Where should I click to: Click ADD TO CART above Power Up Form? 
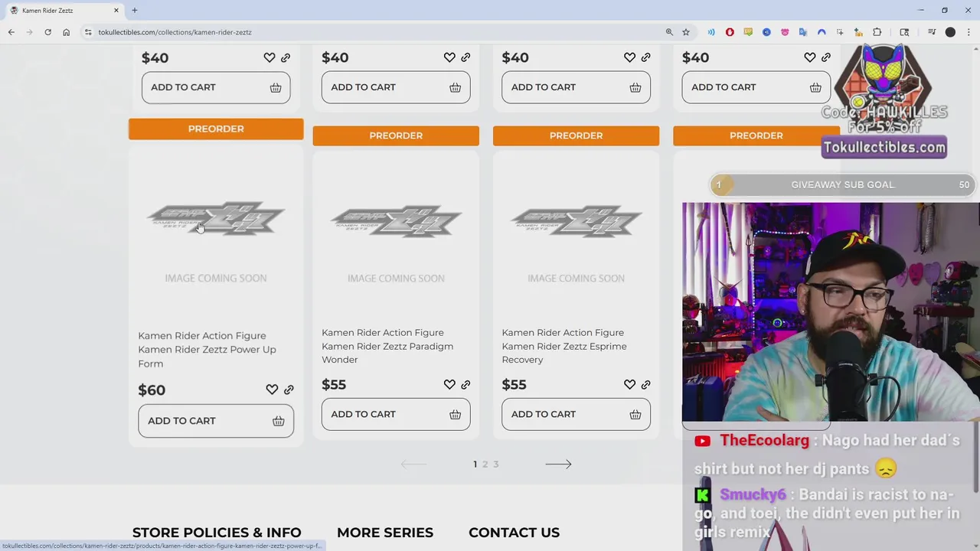tap(216, 87)
